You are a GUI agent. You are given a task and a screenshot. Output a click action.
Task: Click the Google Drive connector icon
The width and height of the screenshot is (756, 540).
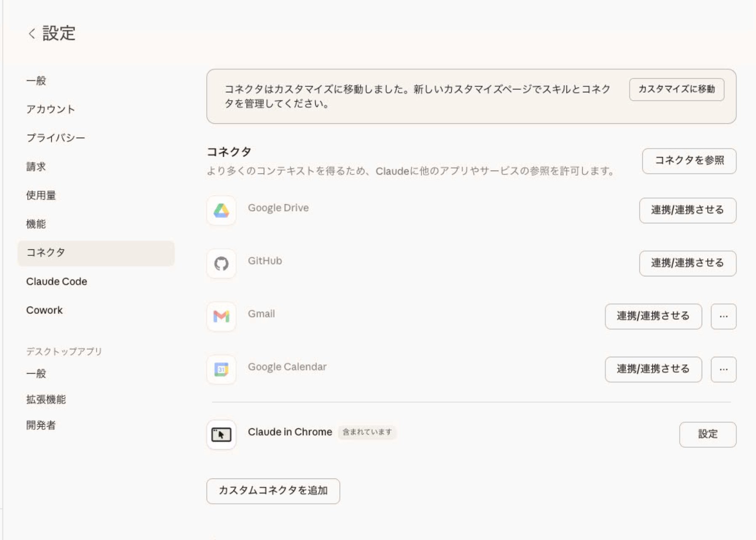click(x=221, y=211)
